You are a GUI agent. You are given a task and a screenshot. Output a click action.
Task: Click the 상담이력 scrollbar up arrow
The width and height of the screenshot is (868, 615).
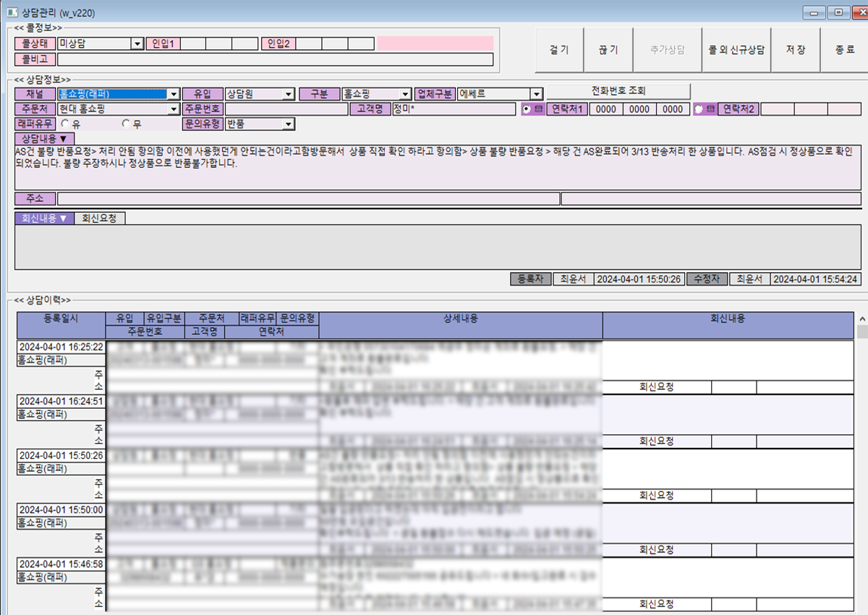[861, 318]
